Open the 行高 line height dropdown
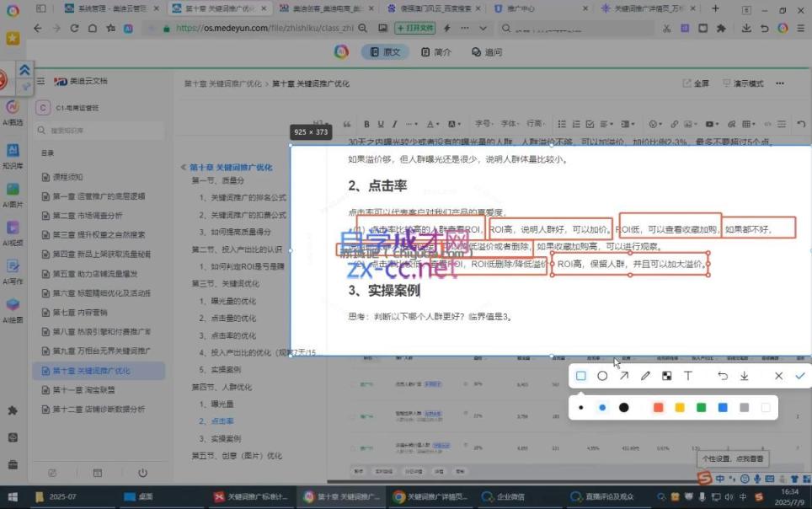Viewport: 812px width, 509px height. pos(536,123)
